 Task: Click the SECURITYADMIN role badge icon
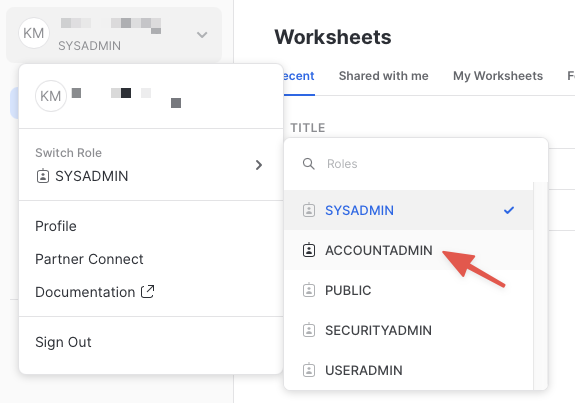click(309, 330)
